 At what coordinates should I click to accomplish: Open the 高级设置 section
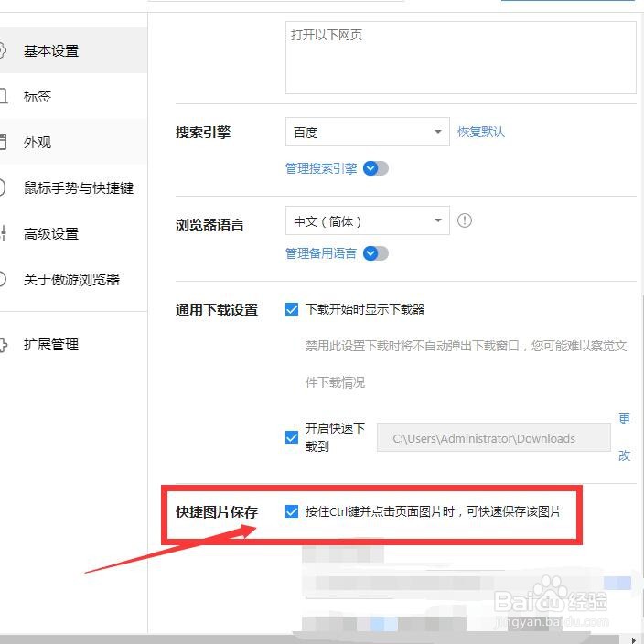pos(73,233)
